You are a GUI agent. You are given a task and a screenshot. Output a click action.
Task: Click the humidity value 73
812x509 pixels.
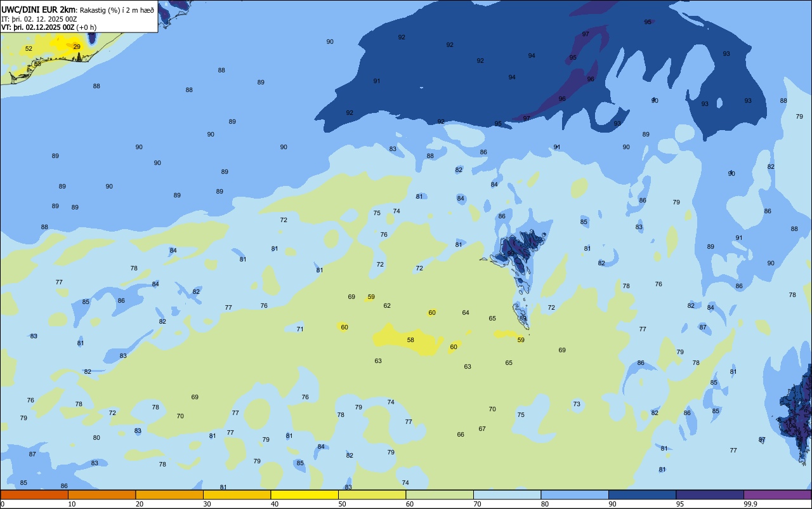click(577, 404)
